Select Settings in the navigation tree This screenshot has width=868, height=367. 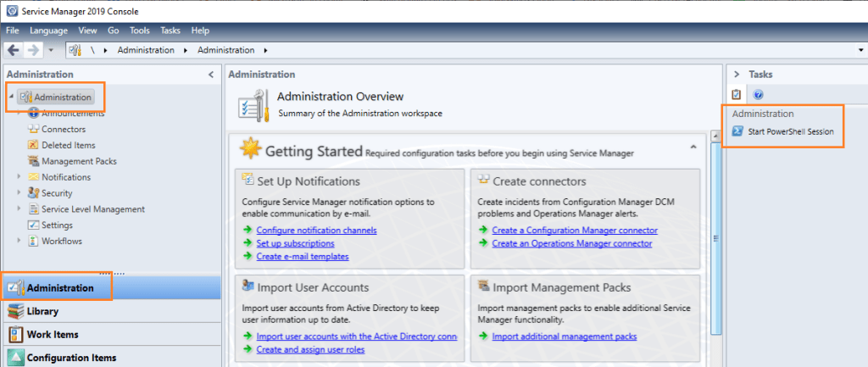[57, 225]
